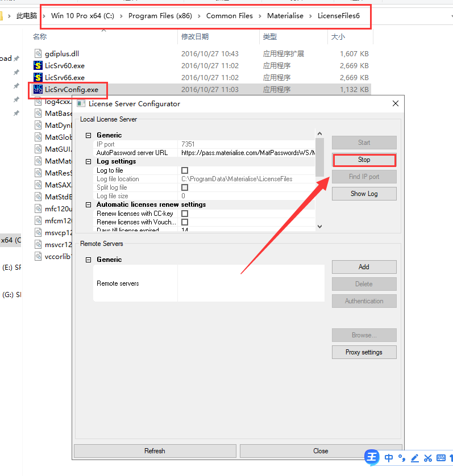Click the MatGUI file icon
Viewport: 453px width, 476px height.
point(38,149)
